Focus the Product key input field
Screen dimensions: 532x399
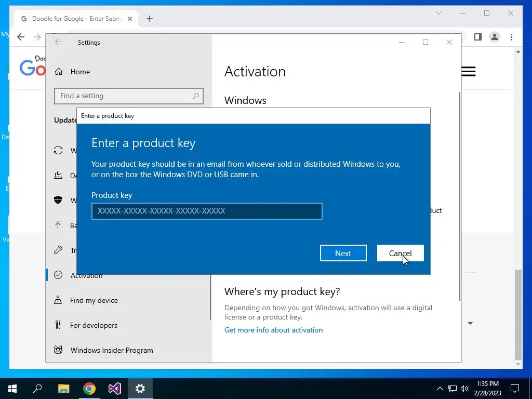[207, 211]
